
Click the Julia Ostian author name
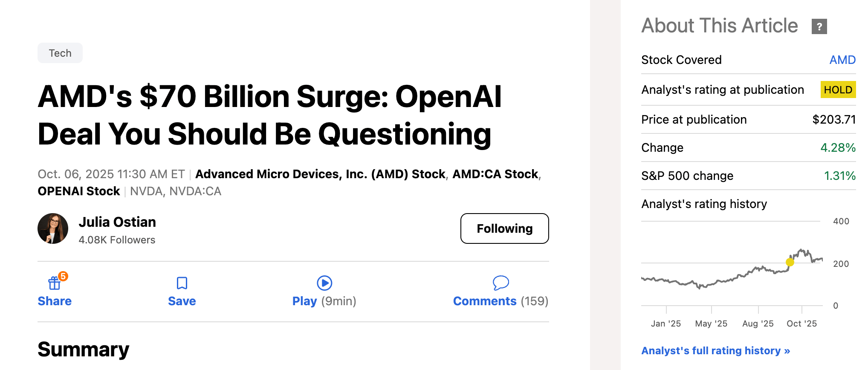click(117, 222)
